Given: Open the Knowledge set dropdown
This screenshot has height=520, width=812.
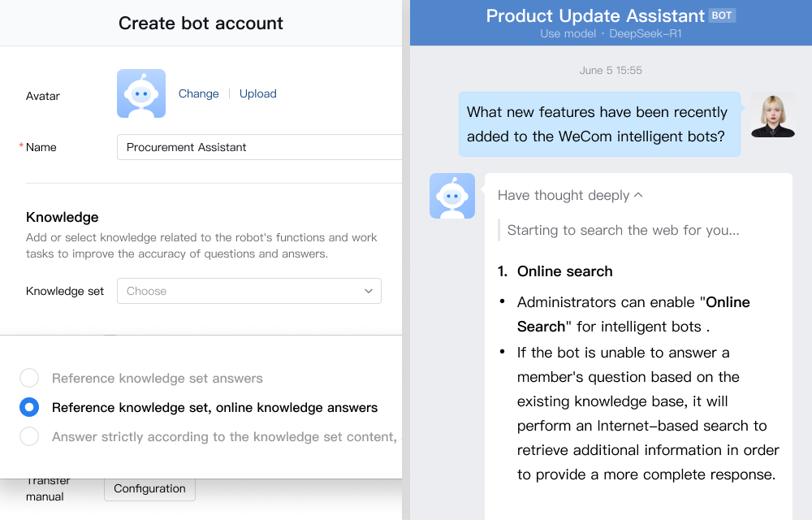Looking at the screenshot, I should click(x=248, y=291).
